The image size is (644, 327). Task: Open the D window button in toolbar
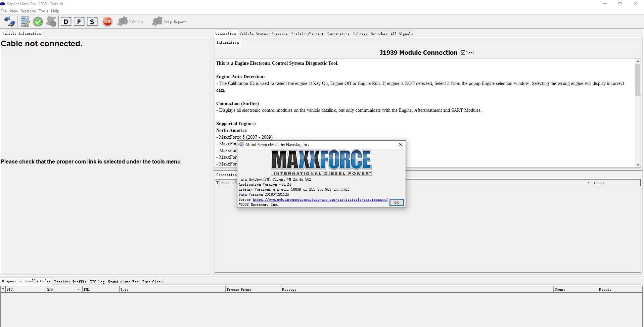[66, 22]
